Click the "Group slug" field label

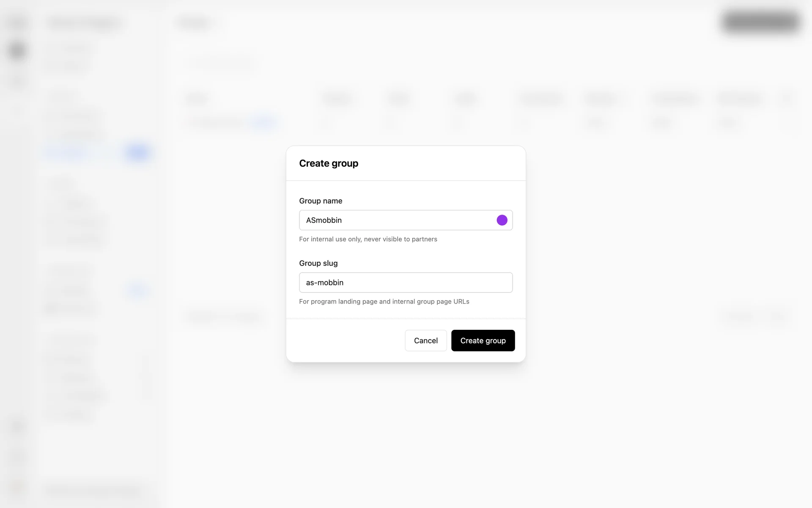tap(318, 263)
